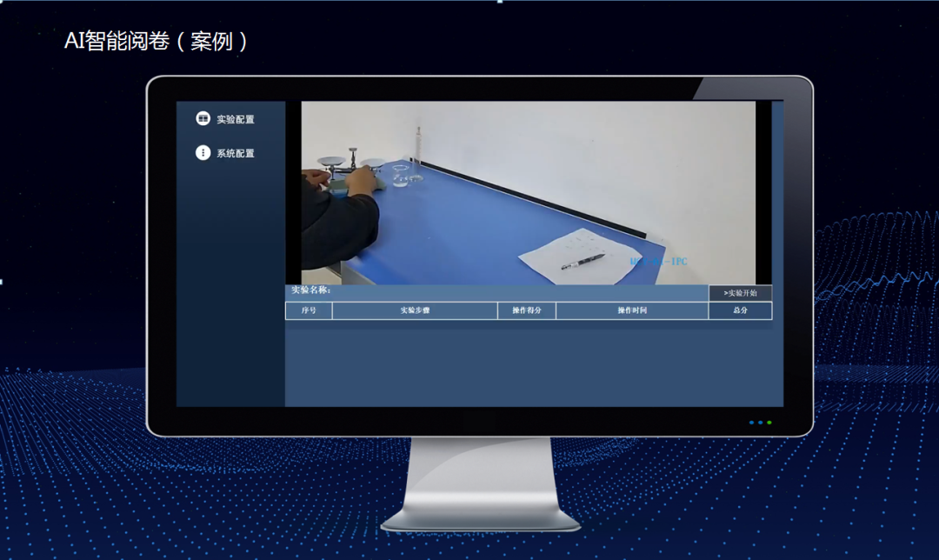
Task: Click the leftmost blue monitor indicator light
Action: click(x=751, y=423)
